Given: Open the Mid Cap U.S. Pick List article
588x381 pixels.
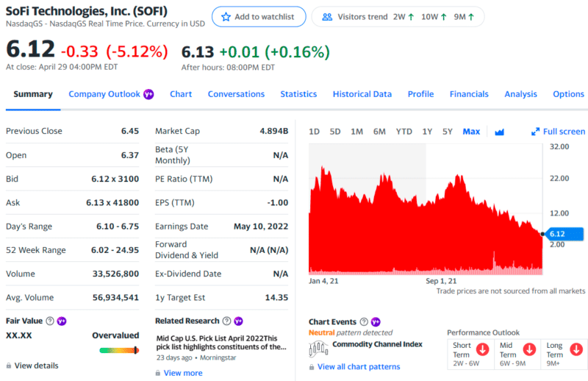Looking at the screenshot, I should [x=221, y=342].
